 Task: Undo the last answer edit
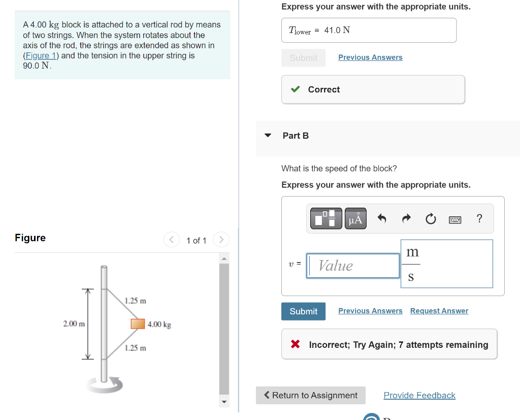[381, 218]
